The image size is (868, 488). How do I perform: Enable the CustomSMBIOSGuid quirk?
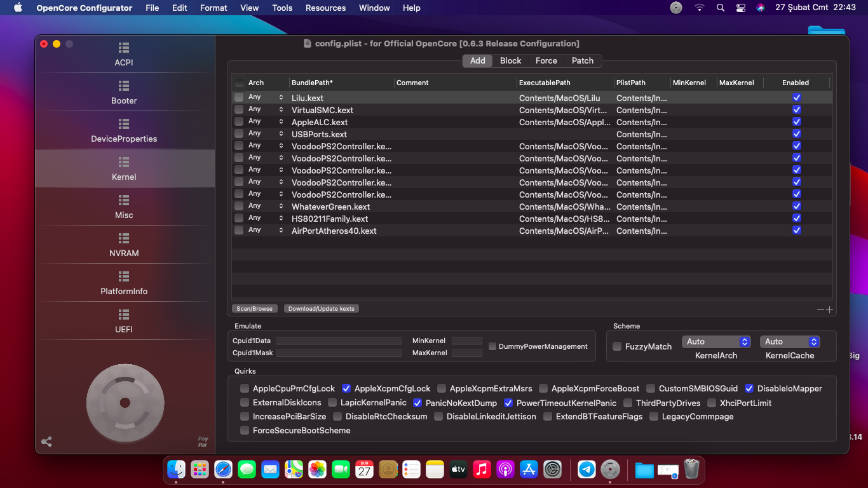651,388
